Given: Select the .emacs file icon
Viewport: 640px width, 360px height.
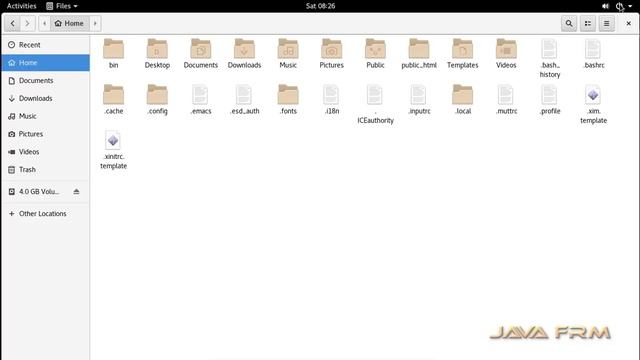Looking at the screenshot, I should [x=200, y=94].
